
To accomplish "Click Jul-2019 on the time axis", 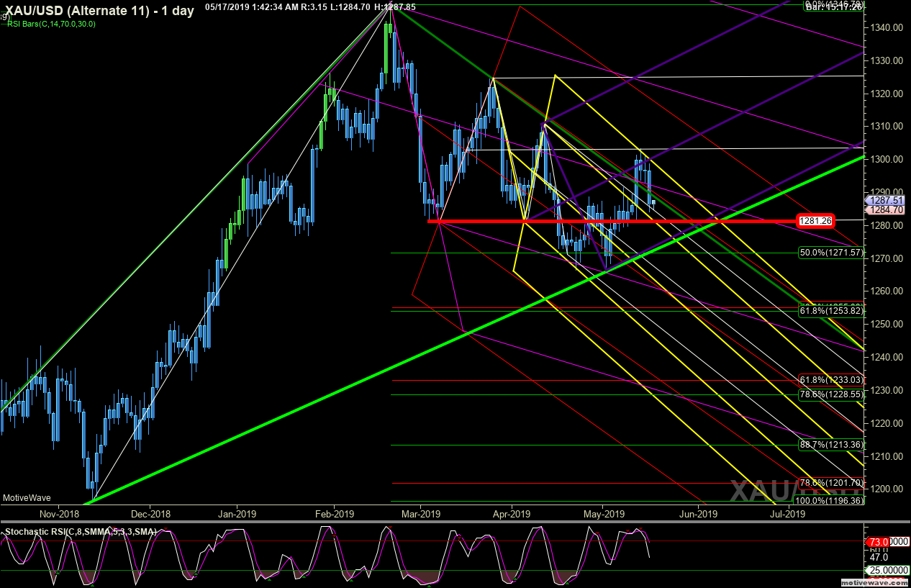I will point(787,514).
